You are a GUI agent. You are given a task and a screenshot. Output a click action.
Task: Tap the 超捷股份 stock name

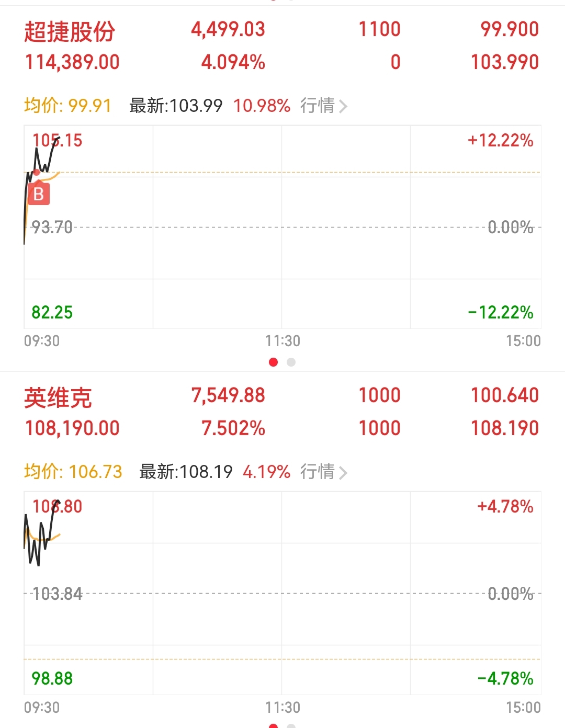[70, 31]
